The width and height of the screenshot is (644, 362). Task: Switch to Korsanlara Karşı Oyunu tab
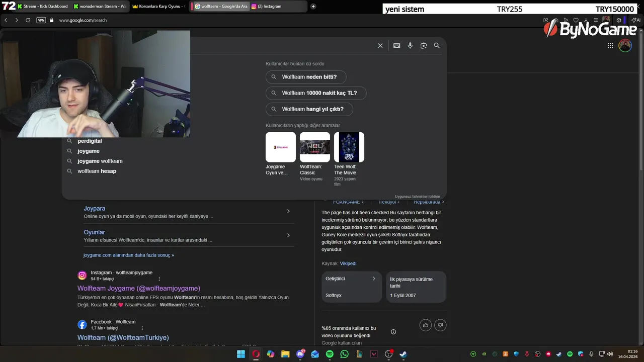(159, 7)
